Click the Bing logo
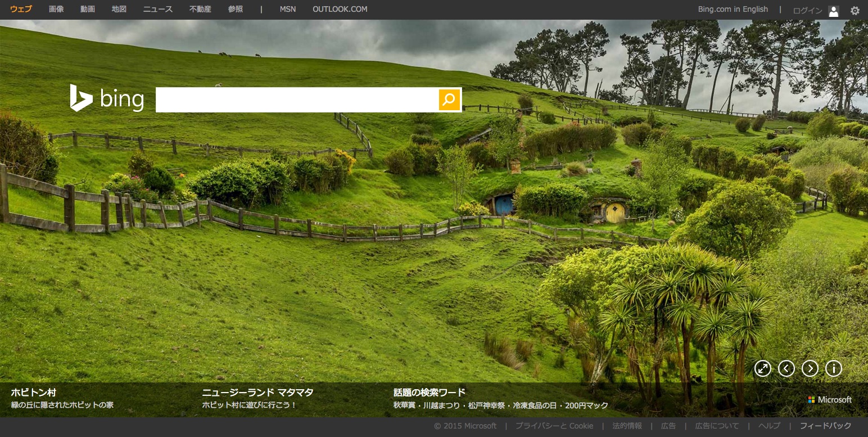Image resolution: width=868 pixels, height=437 pixels. (107, 99)
